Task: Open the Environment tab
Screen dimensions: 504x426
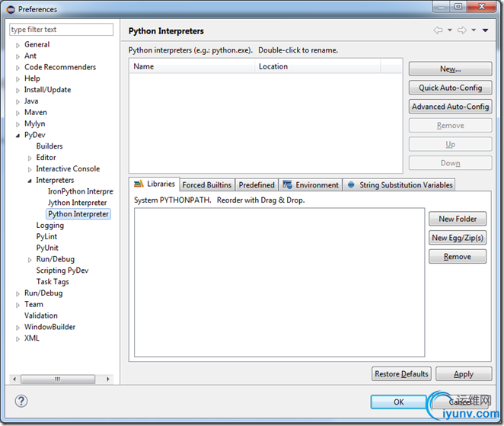Action: [311, 185]
